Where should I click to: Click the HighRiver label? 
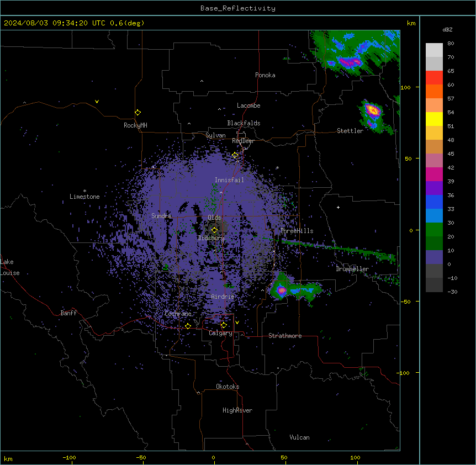tap(237, 410)
